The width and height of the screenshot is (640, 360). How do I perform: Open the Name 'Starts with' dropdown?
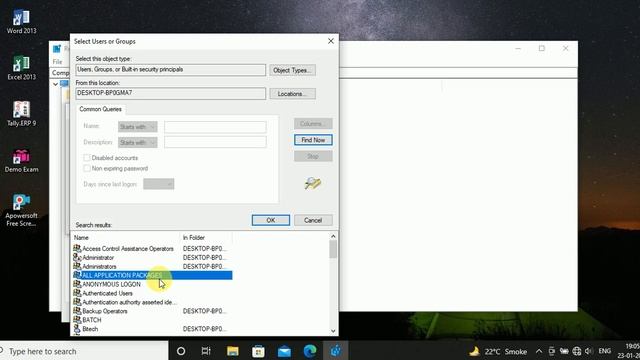[138, 127]
